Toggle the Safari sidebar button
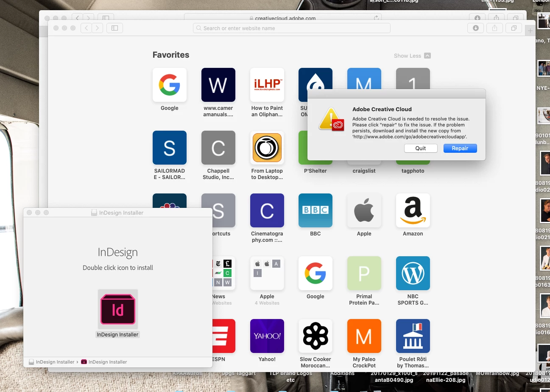 [115, 28]
